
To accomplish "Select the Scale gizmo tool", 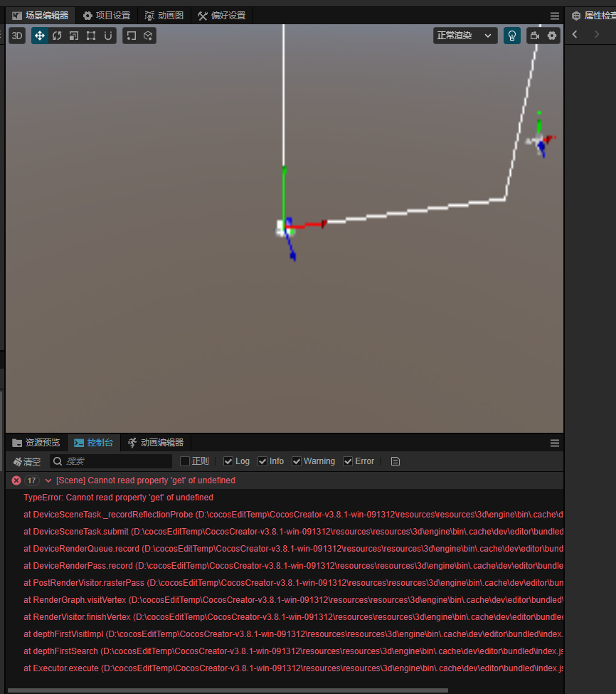I will (74, 36).
